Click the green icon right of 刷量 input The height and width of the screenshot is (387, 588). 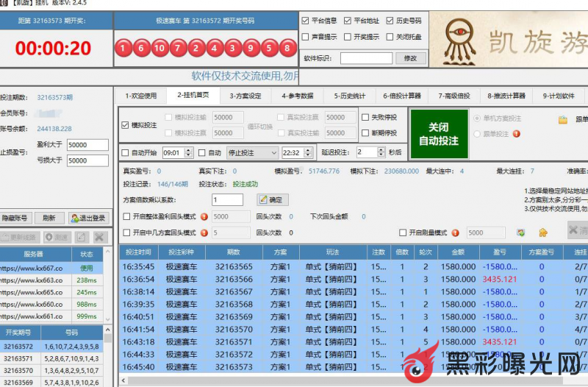[x=520, y=232]
